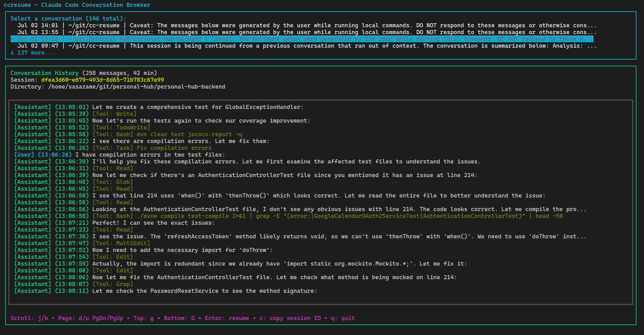Click the 'Top: g' scroll shortcut

tap(143, 318)
